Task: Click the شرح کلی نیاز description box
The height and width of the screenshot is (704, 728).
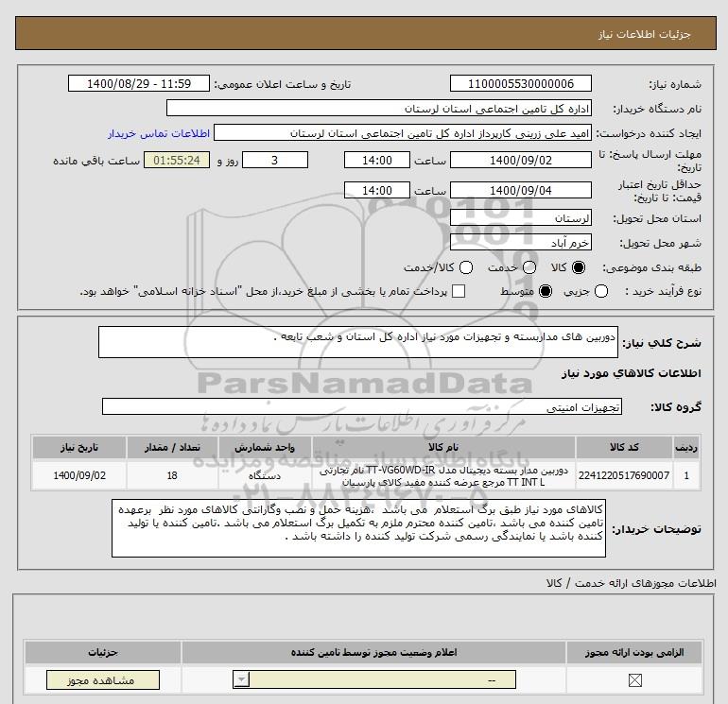Action: pos(358,342)
